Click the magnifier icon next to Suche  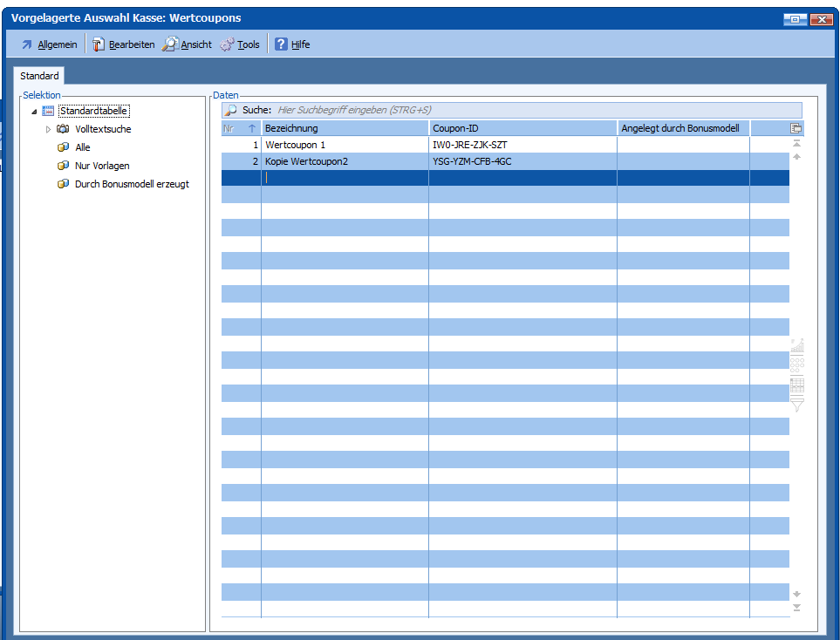pos(231,110)
